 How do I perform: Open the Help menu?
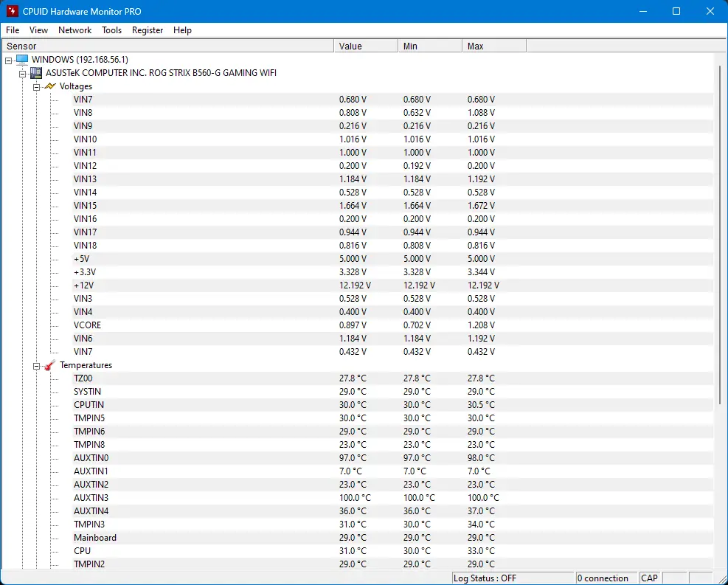pyautogui.click(x=182, y=30)
